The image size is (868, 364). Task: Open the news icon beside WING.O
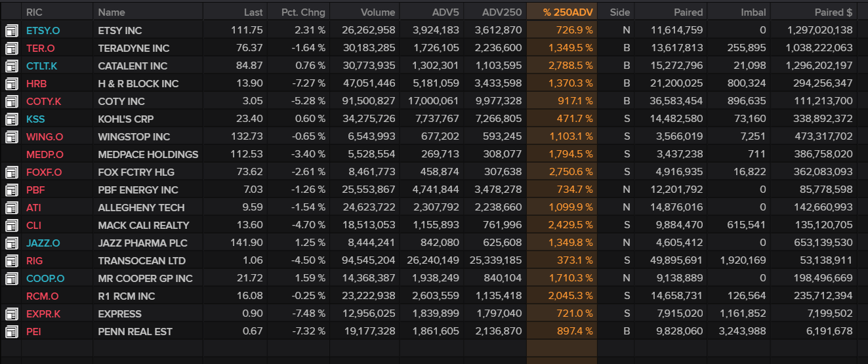[11, 136]
